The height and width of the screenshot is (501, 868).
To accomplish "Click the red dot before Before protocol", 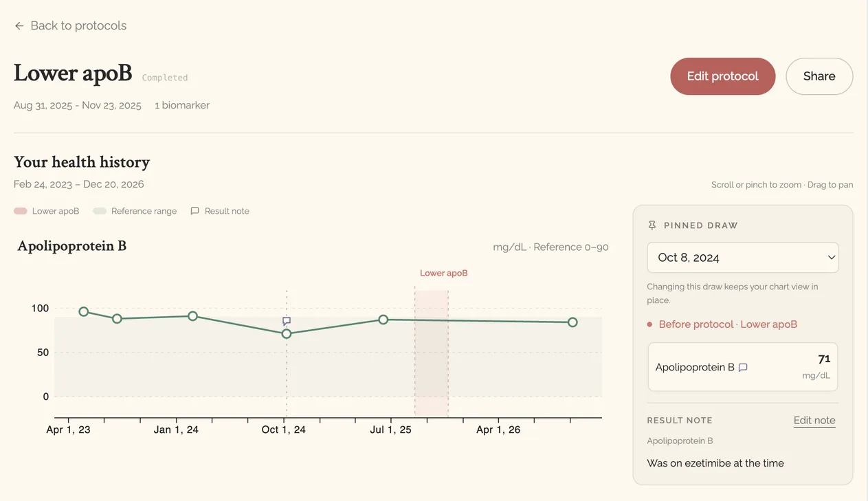I will click(649, 324).
